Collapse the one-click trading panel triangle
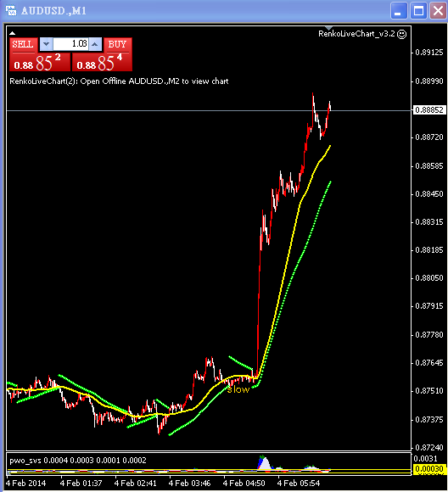The height and width of the screenshot is (492, 448). point(12,33)
